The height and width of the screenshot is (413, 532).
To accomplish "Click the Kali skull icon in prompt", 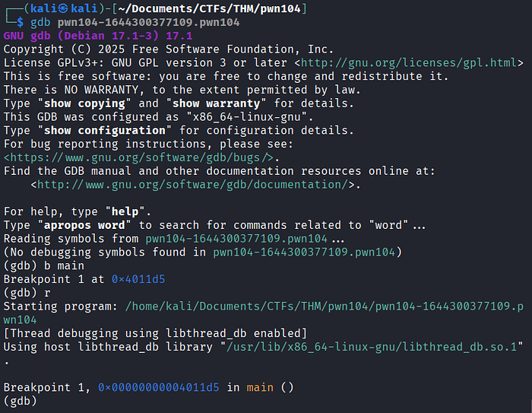I will pos(63,8).
